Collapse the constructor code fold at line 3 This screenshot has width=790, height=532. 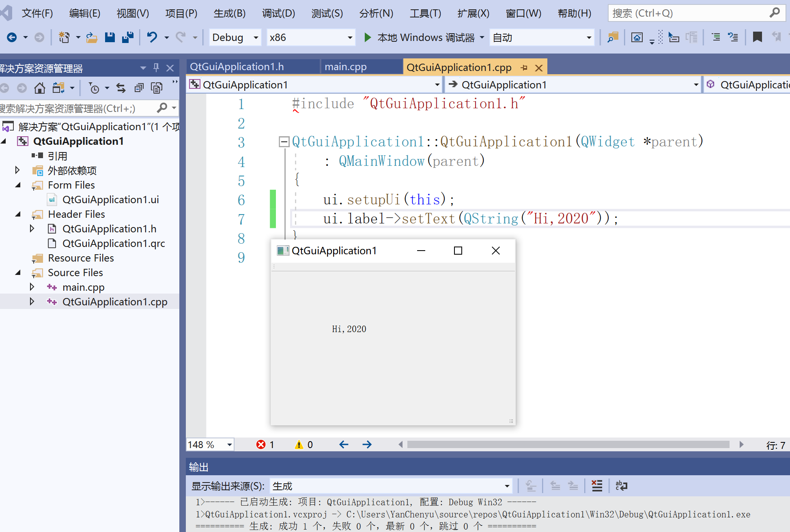tap(284, 142)
